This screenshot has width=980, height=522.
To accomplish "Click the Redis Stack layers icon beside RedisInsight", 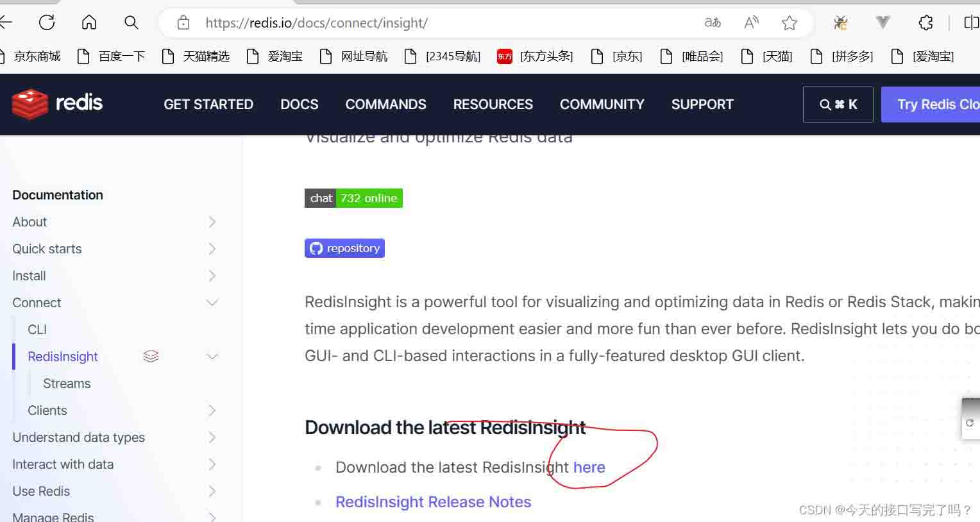I will tap(151, 356).
